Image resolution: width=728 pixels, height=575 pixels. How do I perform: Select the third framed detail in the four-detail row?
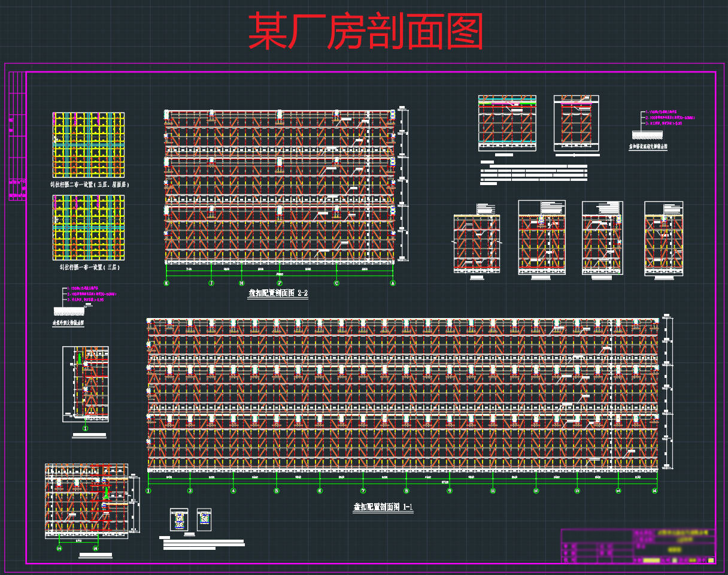602,238
